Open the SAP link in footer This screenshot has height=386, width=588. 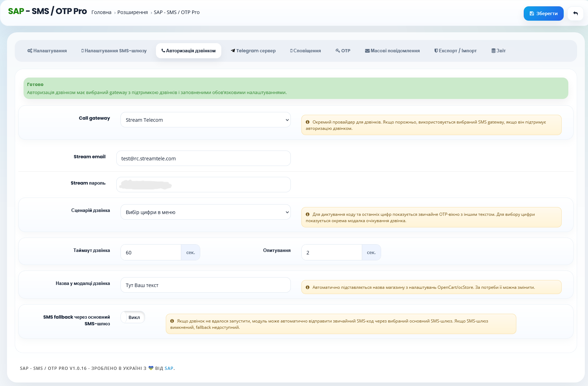pos(169,368)
